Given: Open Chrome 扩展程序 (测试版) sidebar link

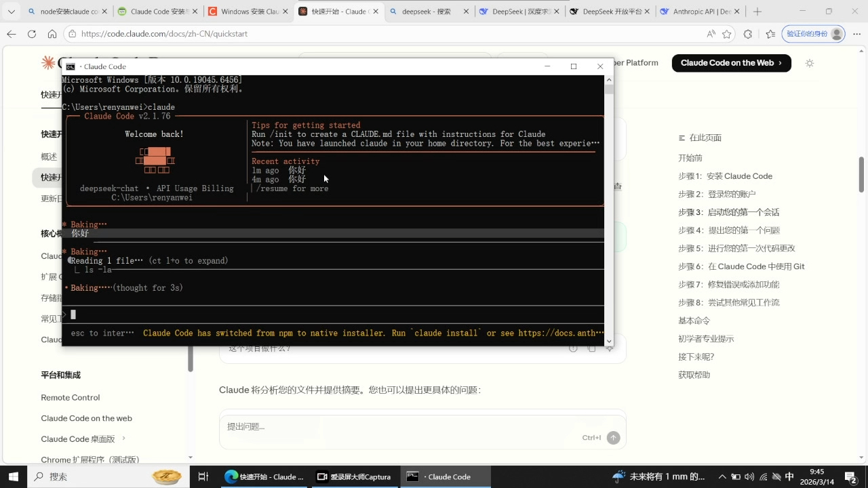Looking at the screenshot, I should click(90, 460).
